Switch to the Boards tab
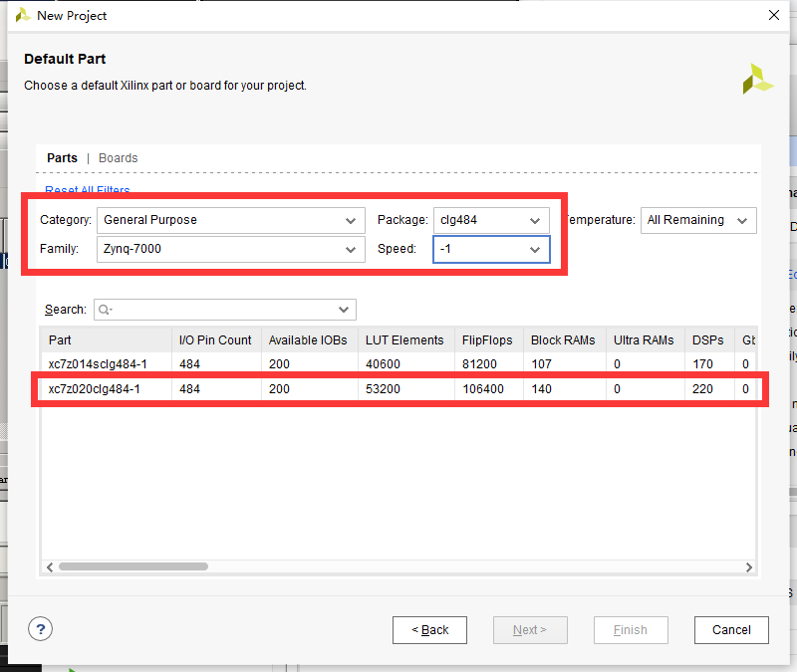 (118, 158)
